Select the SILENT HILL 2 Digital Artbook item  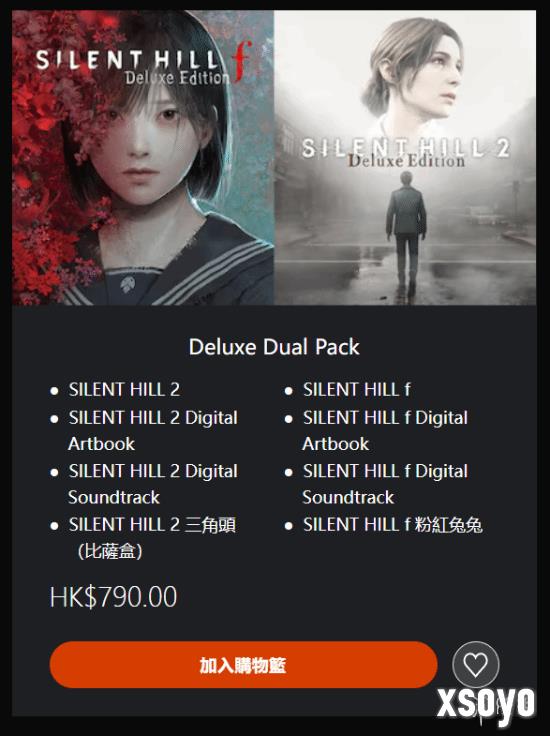(153, 430)
